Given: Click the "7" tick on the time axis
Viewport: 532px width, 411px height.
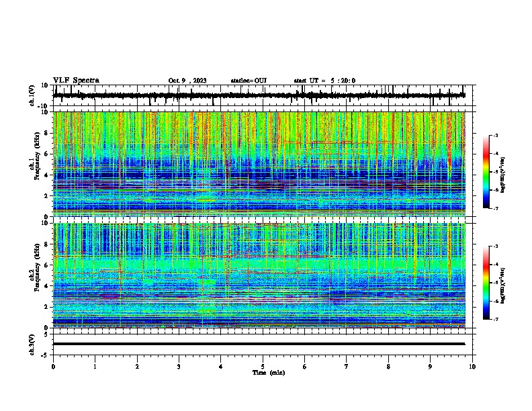Looking at the screenshot, I should tap(347, 367).
